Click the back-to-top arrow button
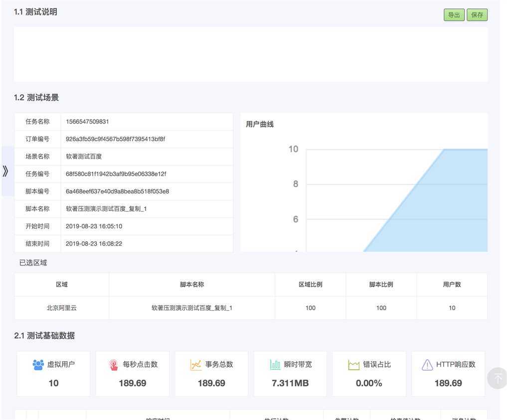This screenshot has width=507, height=420. [498, 378]
